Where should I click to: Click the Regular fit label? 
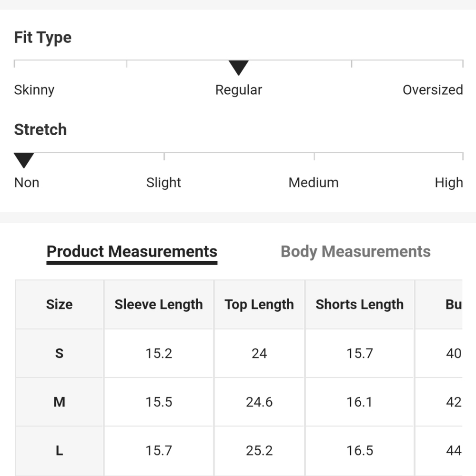pos(239,90)
